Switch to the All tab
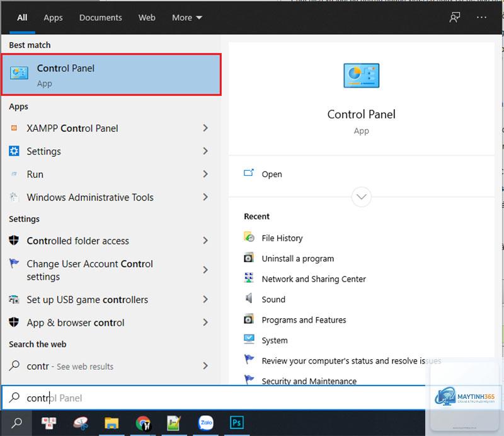The height and width of the screenshot is (436, 504). pyautogui.click(x=22, y=18)
